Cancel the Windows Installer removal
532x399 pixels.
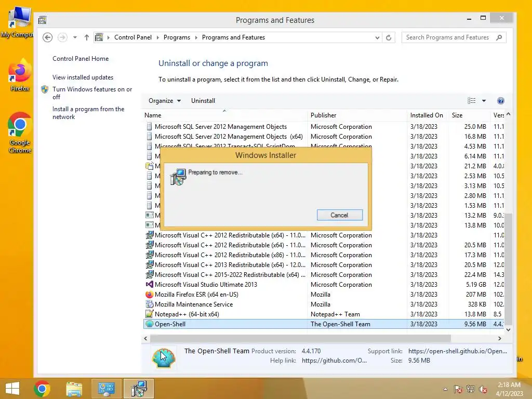(x=340, y=215)
